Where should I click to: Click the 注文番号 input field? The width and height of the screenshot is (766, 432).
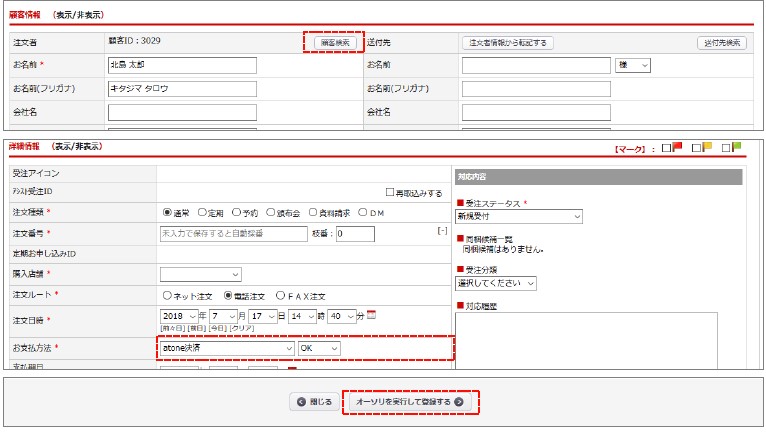click(233, 234)
